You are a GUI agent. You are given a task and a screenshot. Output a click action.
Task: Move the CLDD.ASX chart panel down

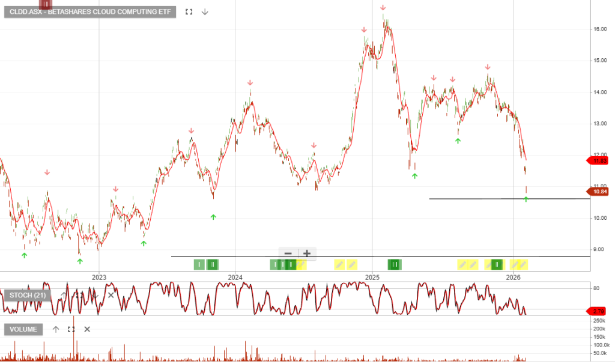tap(205, 12)
